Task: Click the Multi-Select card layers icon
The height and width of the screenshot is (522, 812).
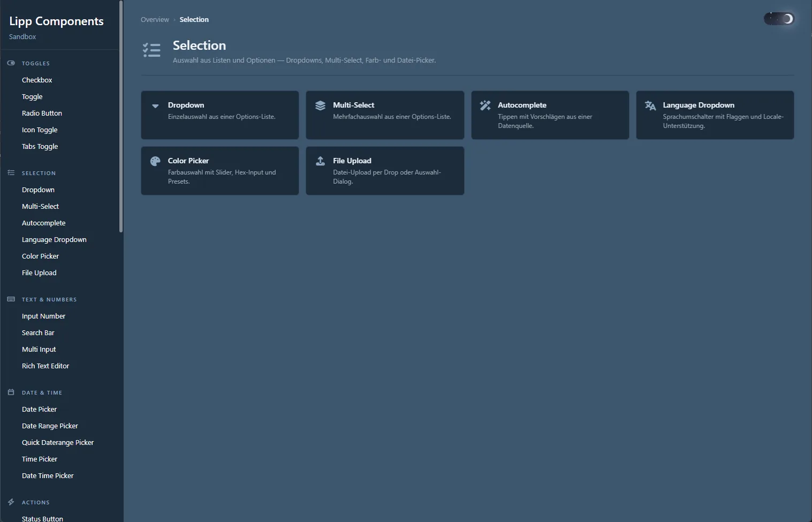Action: pos(320,105)
